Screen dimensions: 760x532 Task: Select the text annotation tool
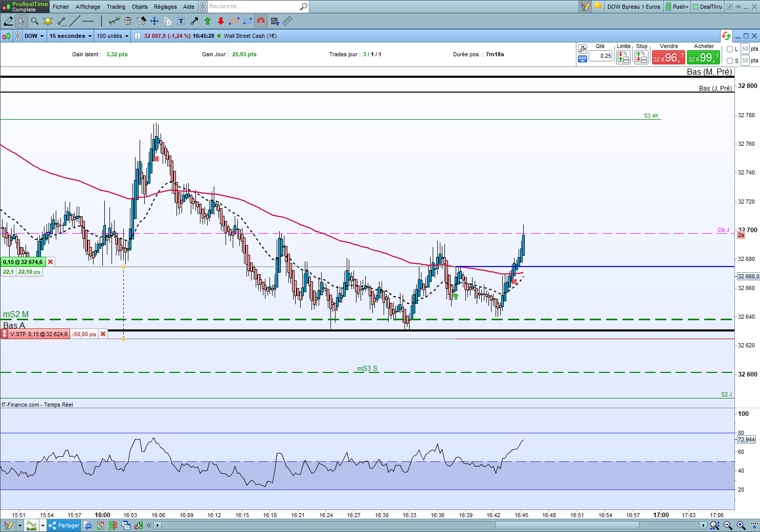(181, 21)
